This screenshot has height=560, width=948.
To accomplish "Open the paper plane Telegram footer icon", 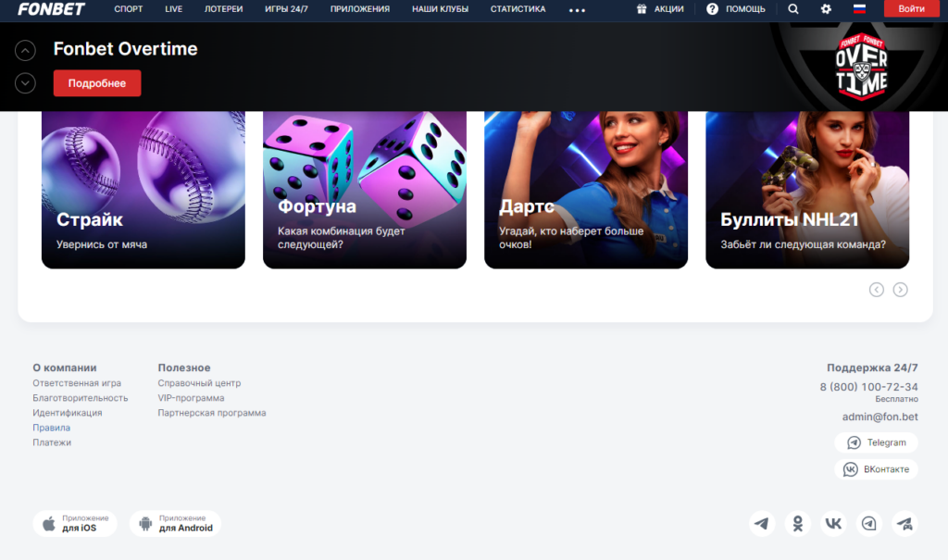I will coord(762,524).
